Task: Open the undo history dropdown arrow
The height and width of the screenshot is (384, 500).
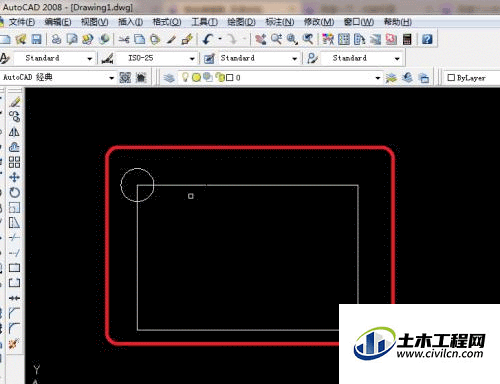Action: (220, 39)
